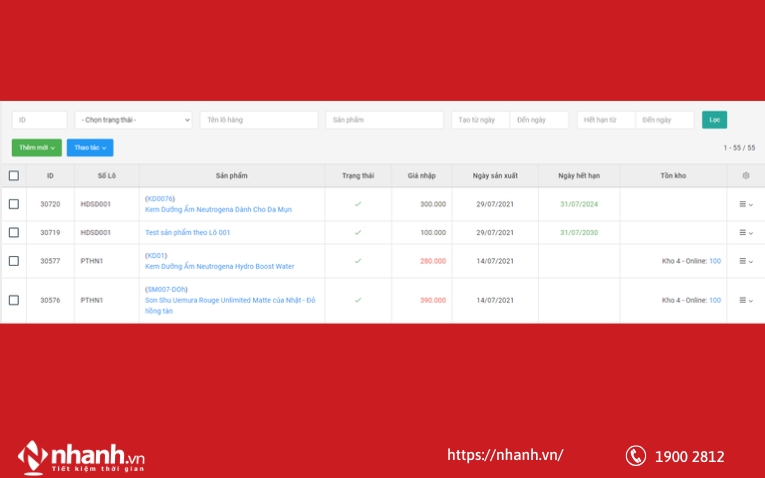The width and height of the screenshot is (765, 478).
Task: Open row actions menu for ID 30576
Action: pos(745,300)
